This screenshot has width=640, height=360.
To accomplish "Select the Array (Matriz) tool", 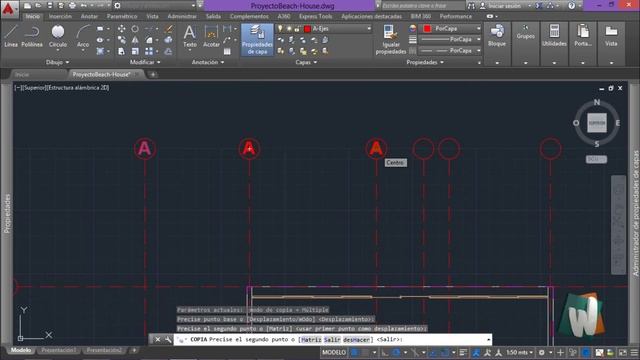I will 149,51.
